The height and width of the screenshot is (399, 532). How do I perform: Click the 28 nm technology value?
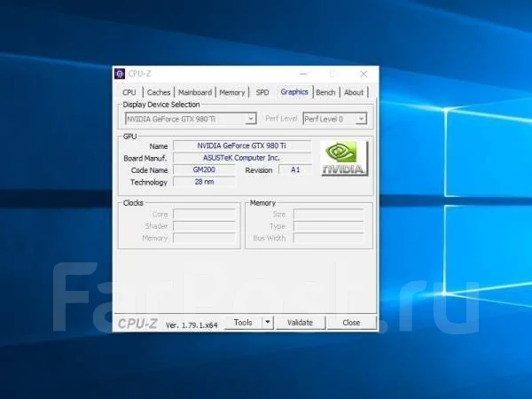tap(204, 182)
